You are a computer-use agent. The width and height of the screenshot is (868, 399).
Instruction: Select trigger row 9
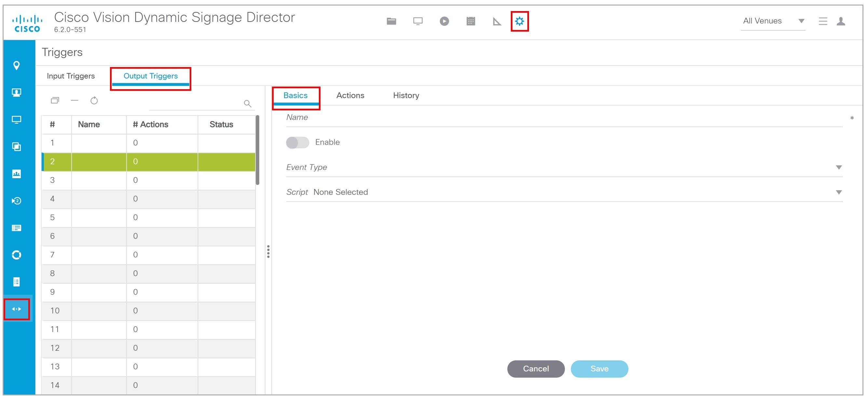(148, 292)
